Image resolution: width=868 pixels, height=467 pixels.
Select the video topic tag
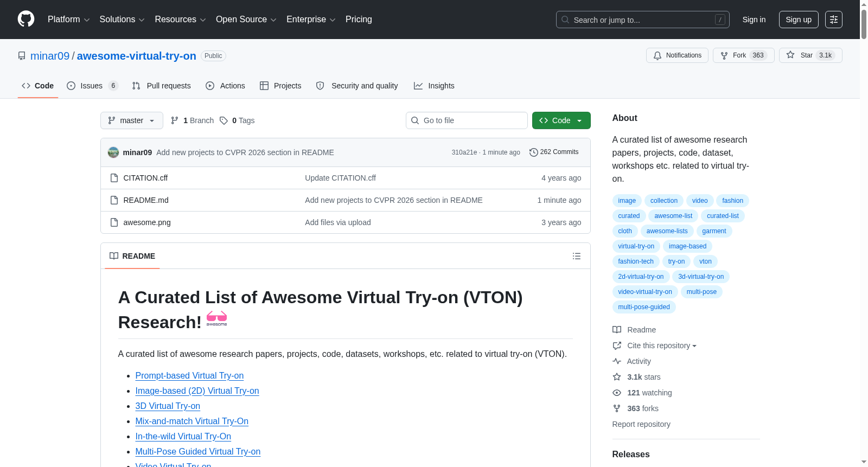(x=700, y=201)
